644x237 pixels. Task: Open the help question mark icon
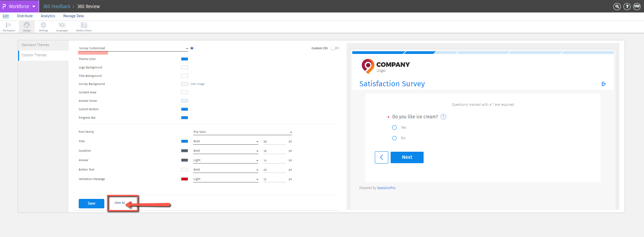tap(627, 6)
